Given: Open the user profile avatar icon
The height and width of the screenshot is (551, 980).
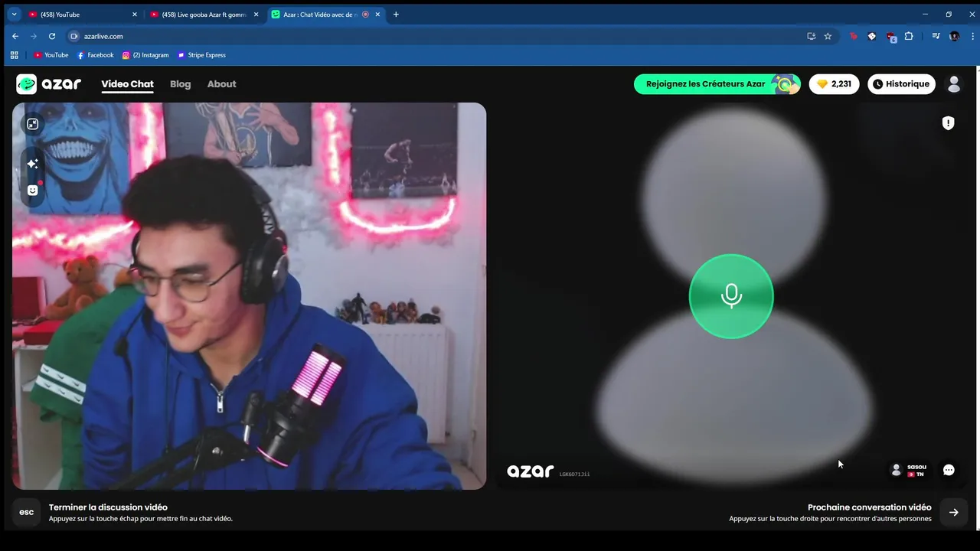Looking at the screenshot, I should 954,84.
